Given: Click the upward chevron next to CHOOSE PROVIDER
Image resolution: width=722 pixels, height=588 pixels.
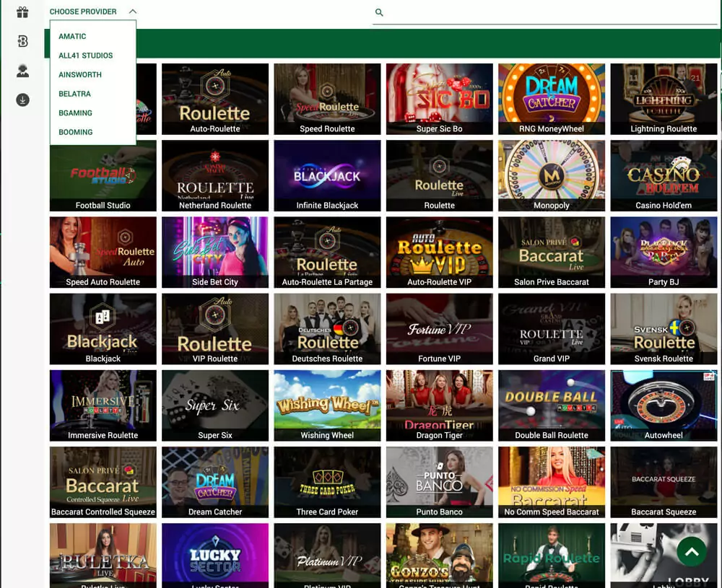Looking at the screenshot, I should tap(112, 12).
